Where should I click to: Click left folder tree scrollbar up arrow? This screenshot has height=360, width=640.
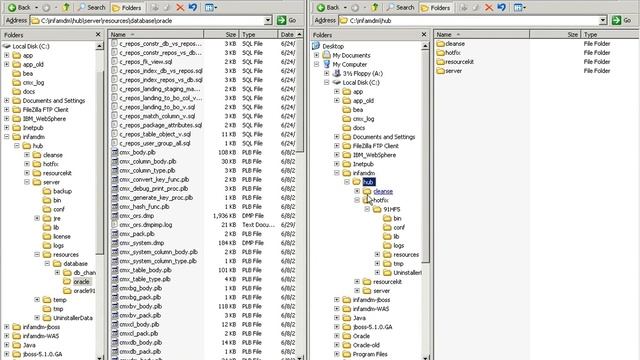pos(100,46)
